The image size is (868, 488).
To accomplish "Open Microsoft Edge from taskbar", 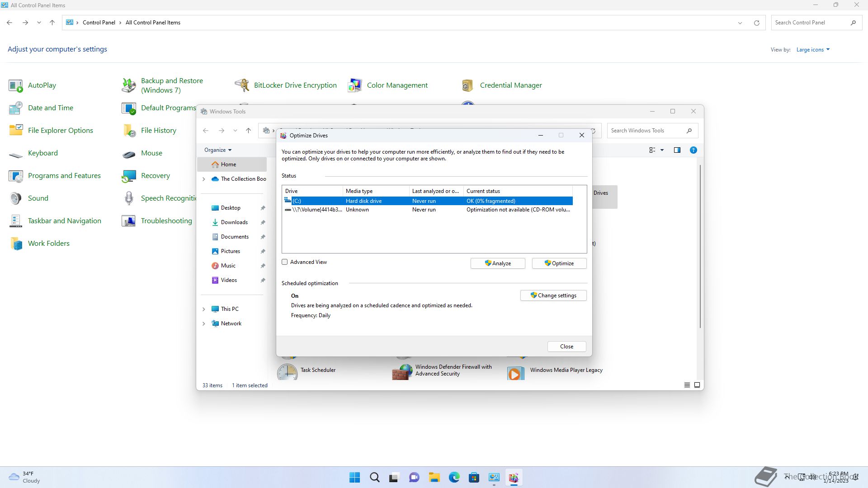I will (x=454, y=477).
